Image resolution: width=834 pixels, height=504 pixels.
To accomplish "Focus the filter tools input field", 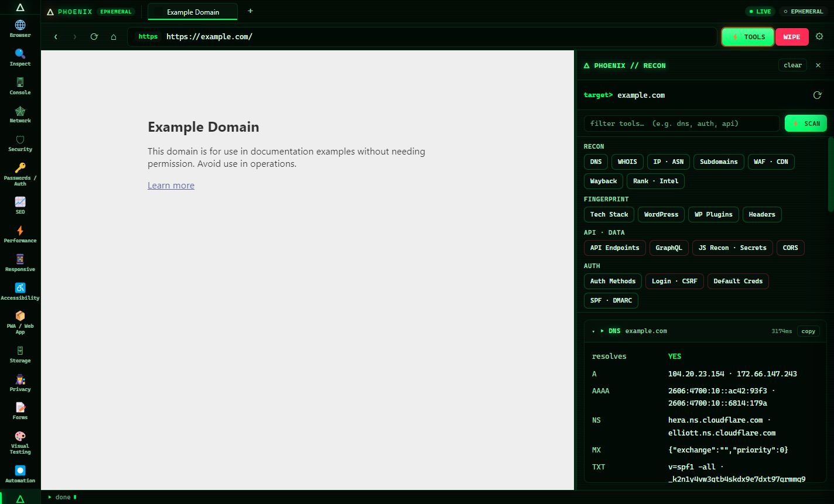I will pyautogui.click(x=682, y=124).
